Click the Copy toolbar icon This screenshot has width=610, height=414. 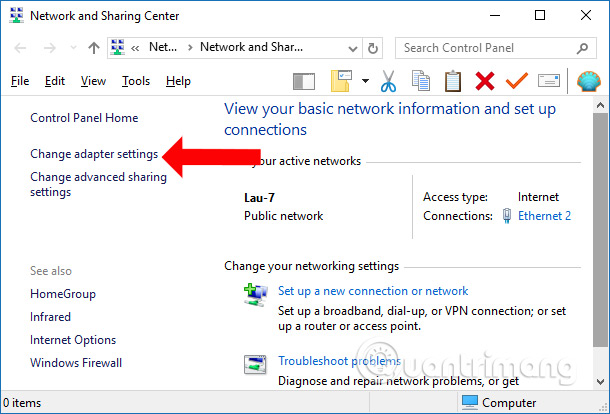tap(421, 81)
